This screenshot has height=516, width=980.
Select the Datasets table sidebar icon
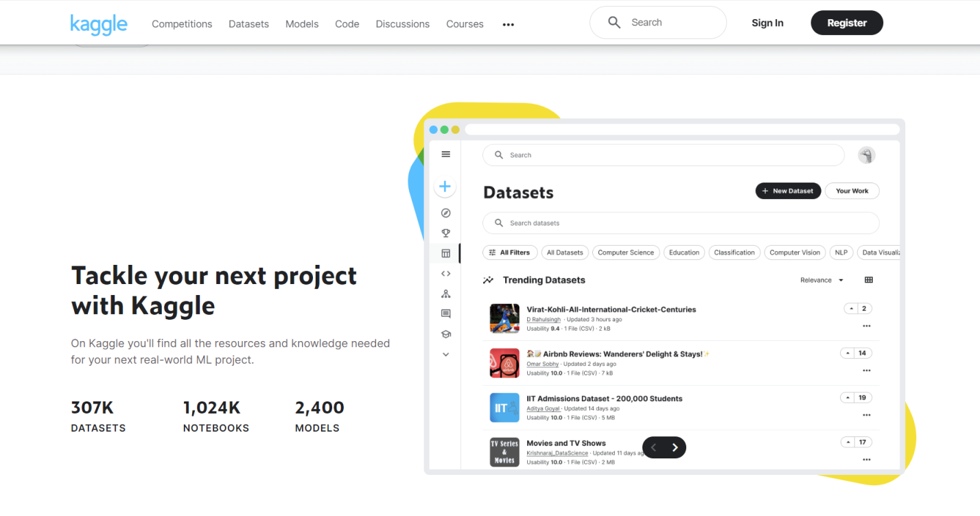point(445,253)
